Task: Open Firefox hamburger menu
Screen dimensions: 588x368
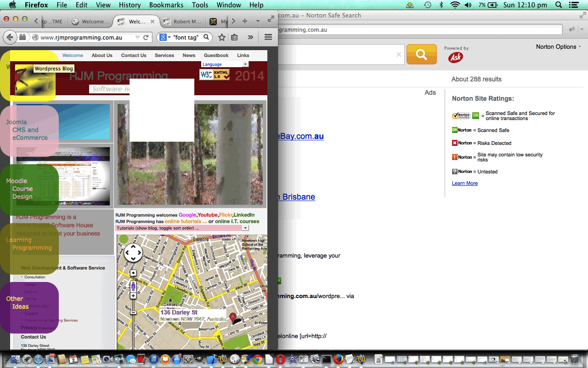Action: click(x=269, y=37)
